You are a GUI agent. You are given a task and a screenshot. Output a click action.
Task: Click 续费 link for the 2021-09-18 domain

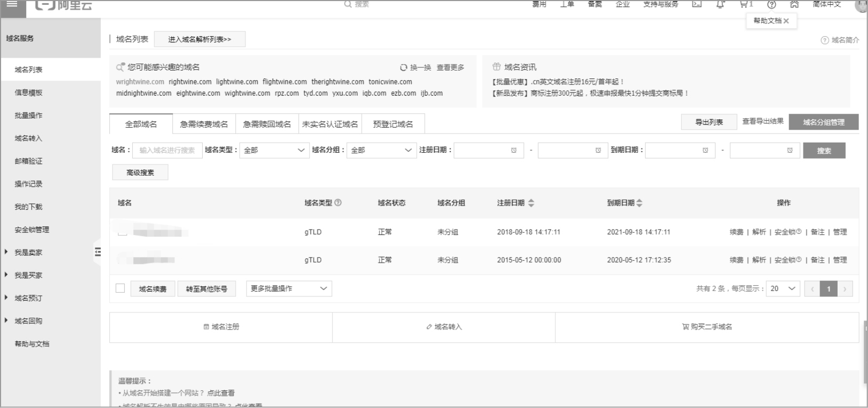[x=736, y=232]
